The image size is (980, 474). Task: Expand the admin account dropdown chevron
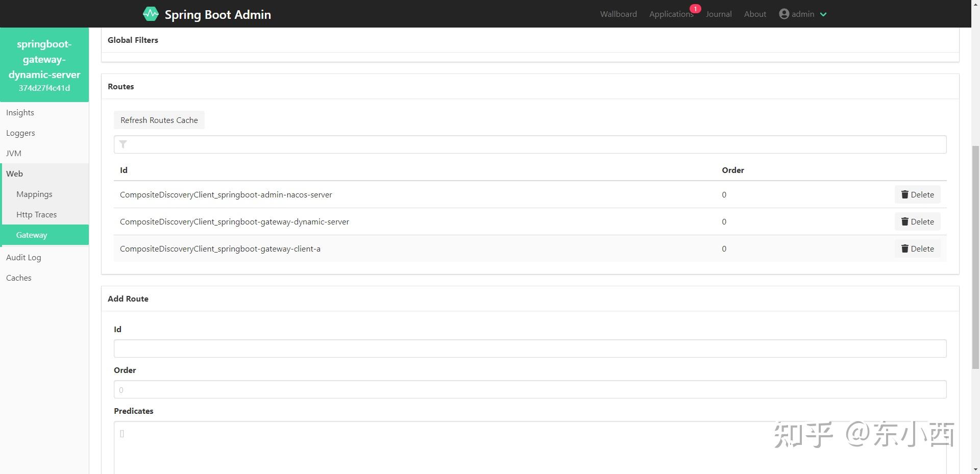[823, 14]
